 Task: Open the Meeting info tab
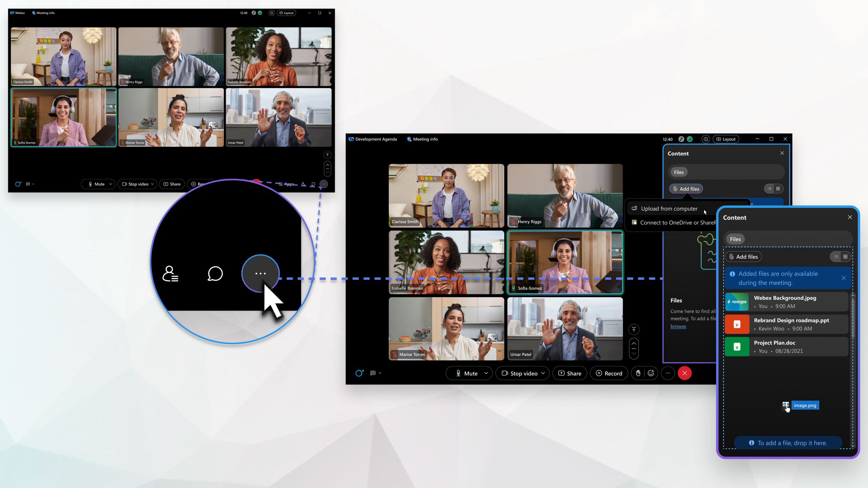pos(425,139)
